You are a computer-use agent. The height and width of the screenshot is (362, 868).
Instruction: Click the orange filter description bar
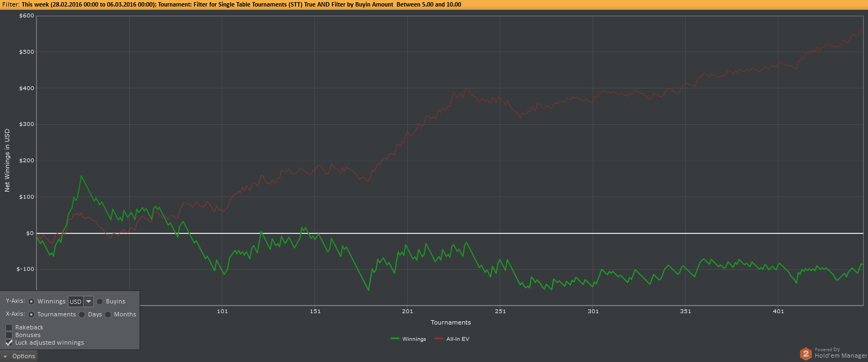[x=434, y=4]
